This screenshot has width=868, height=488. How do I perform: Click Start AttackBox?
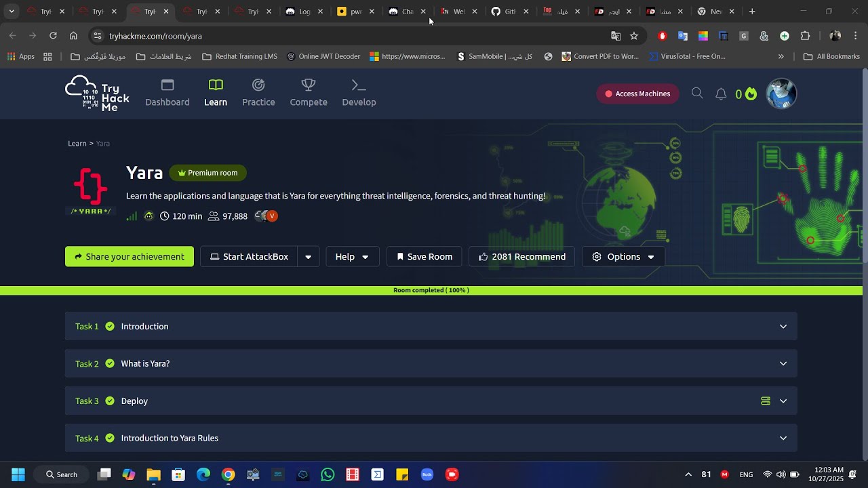click(249, 257)
